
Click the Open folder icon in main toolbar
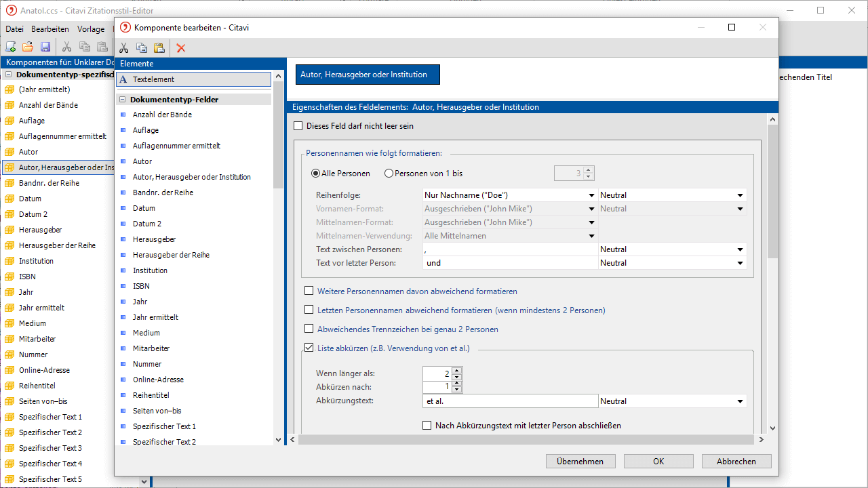(28, 47)
